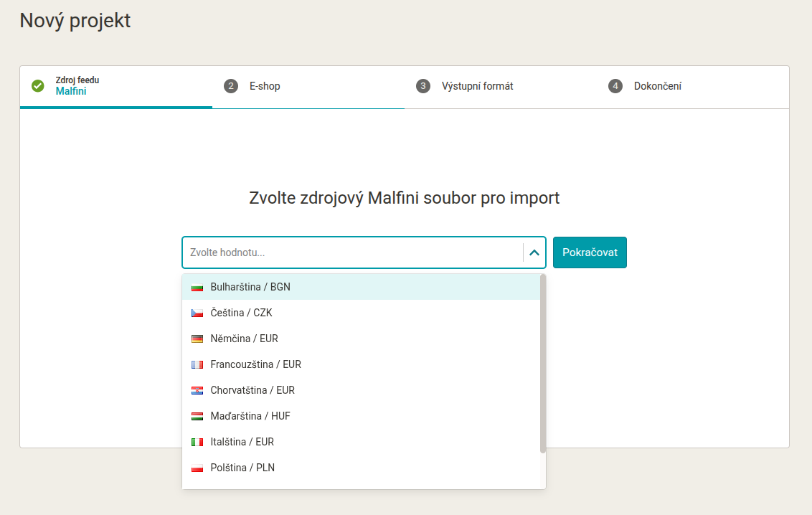Click the dropdown list scrollbar

click(x=543, y=364)
